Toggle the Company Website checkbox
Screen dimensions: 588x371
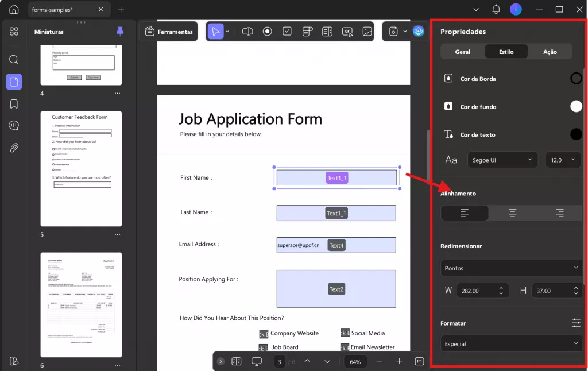(x=264, y=334)
